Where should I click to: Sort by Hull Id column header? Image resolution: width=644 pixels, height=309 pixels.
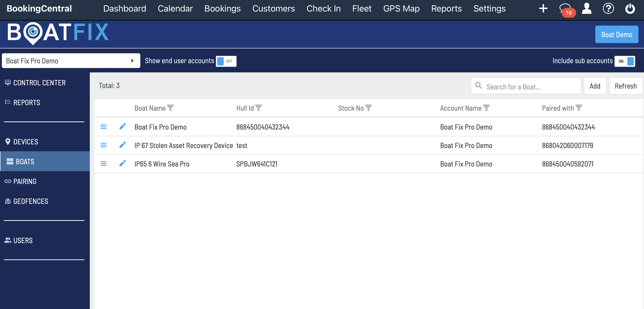click(245, 108)
